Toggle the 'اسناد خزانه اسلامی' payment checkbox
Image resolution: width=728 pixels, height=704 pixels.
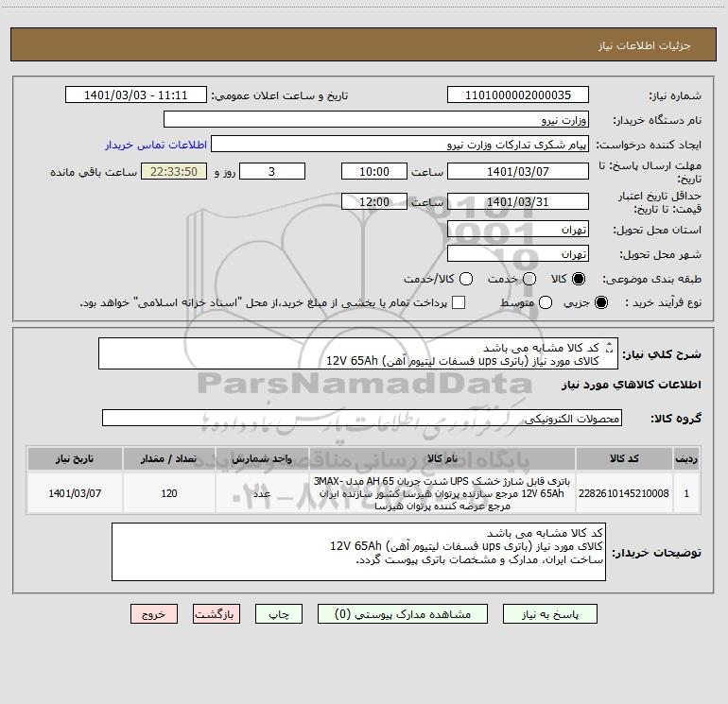[459, 302]
